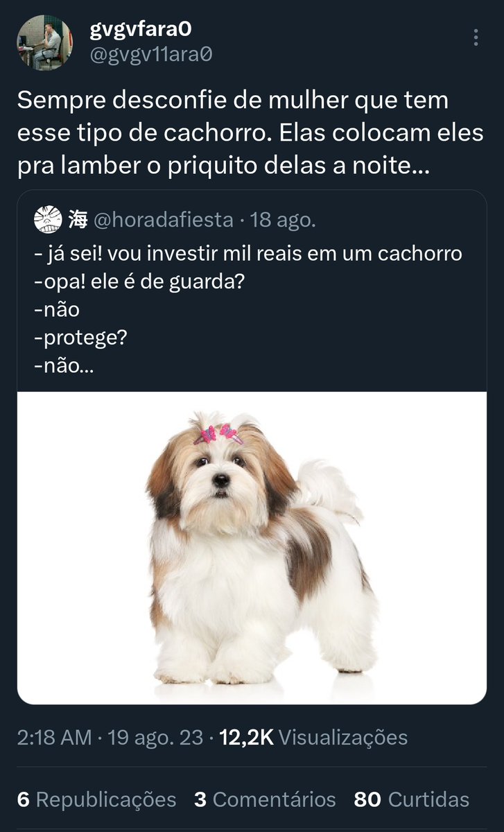
Task: Show the 80 Curtidas list
Action: [x=412, y=799]
